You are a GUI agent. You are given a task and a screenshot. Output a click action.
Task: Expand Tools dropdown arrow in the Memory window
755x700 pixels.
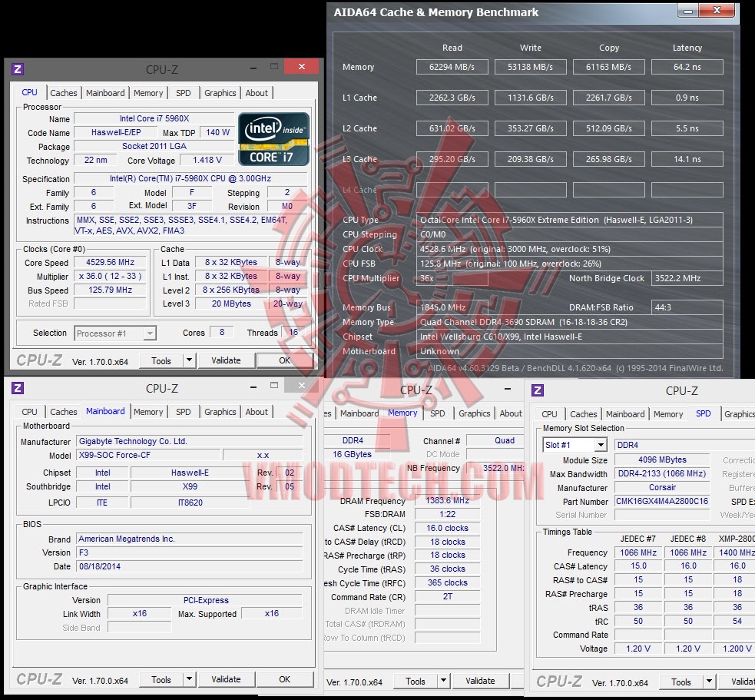click(443, 681)
